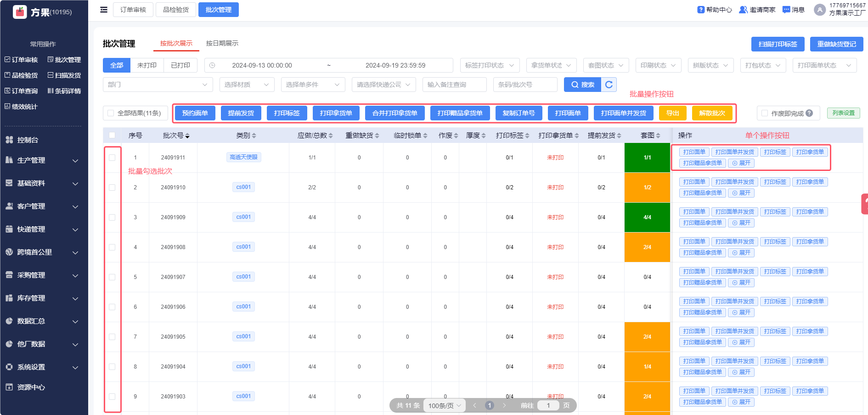This screenshot has height=415, width=868.
Task: Click the refresh icon next to 搜索
Action: click(609, 85)
